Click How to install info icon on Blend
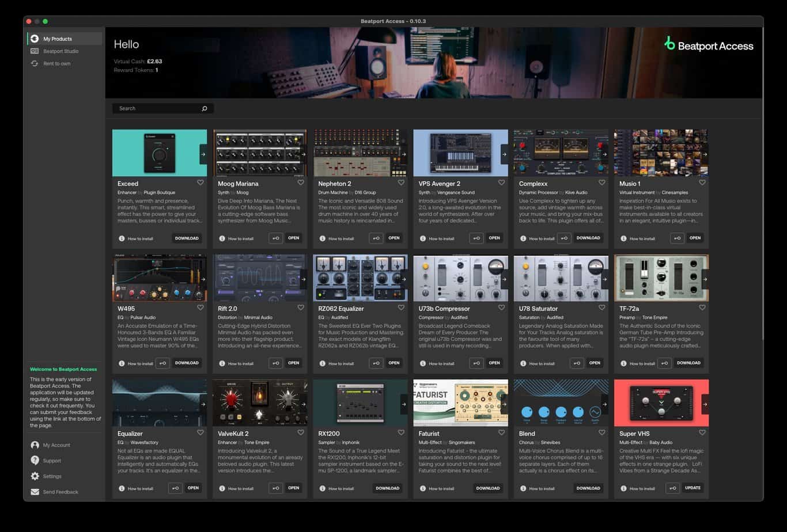This screenshot has height=532, width=787. (x=523, y=488)
